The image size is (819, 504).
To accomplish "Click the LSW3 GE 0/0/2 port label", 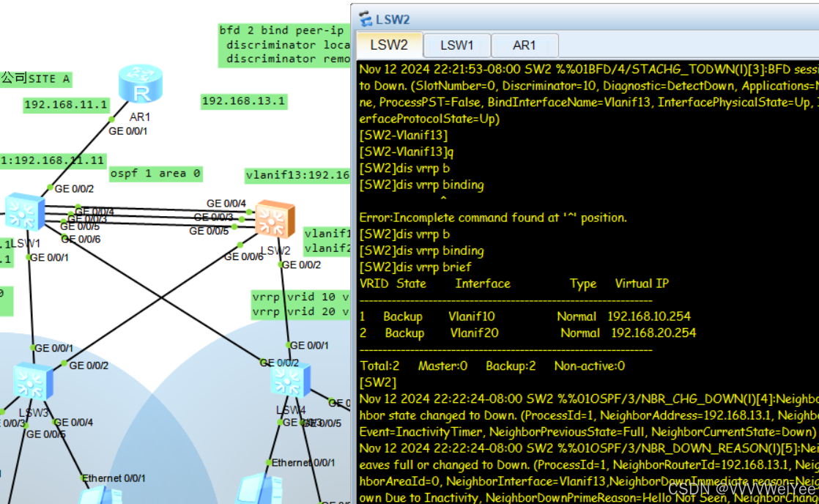I will point(89,366).
